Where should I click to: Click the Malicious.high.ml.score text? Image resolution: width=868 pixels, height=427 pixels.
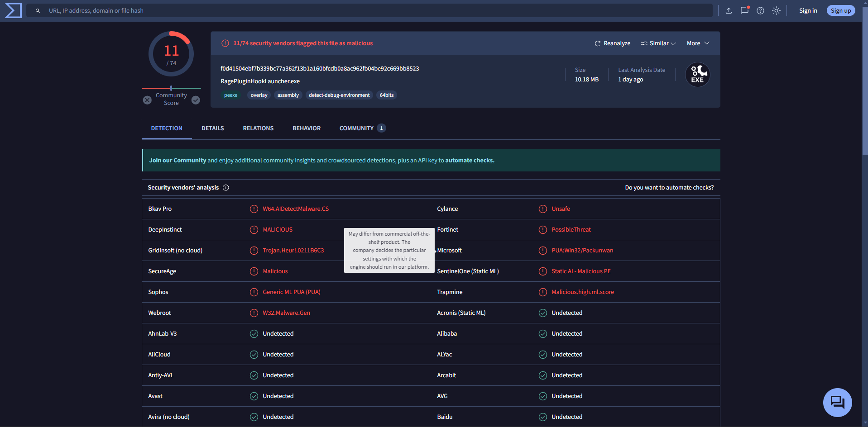point(583,292)
